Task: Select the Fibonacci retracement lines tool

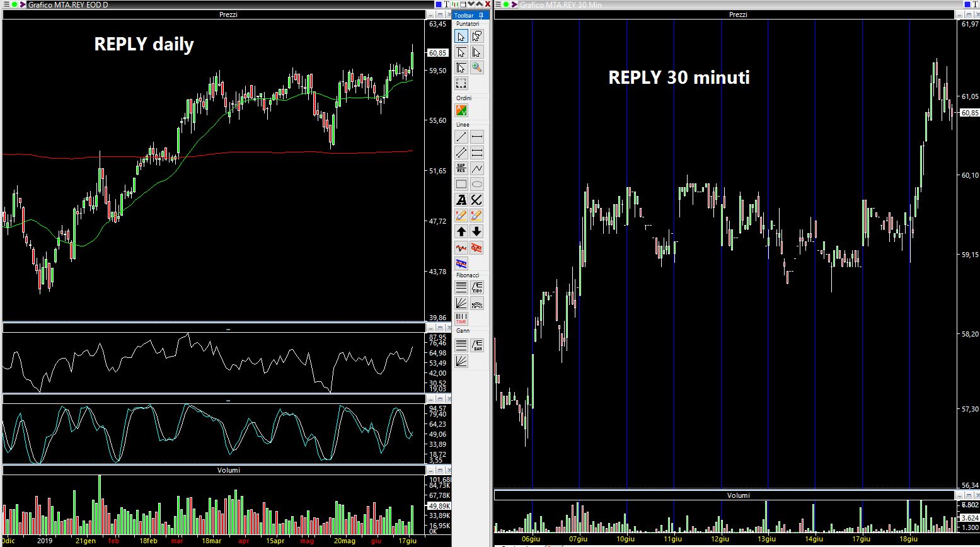Action: coord(461,287)
